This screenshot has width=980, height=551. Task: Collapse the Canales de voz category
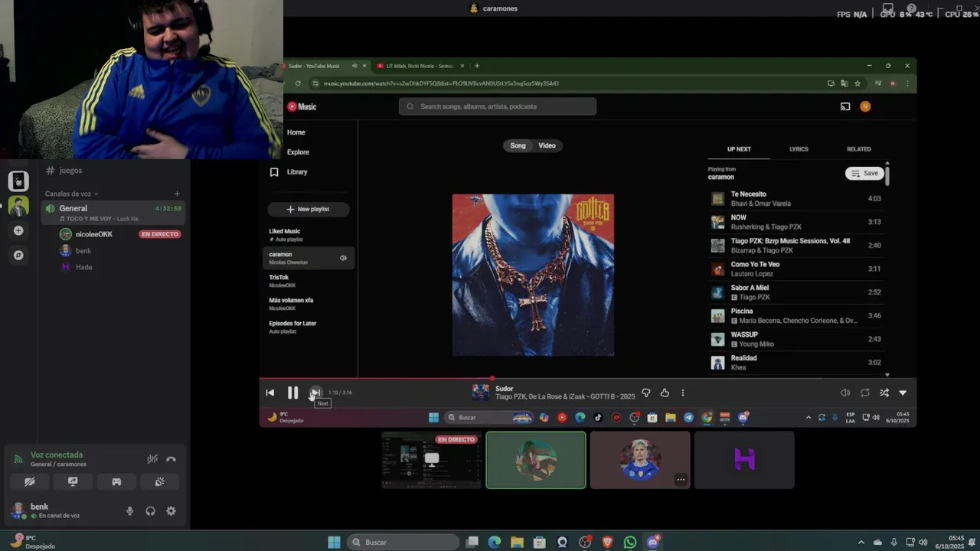click(x=71, y=194)
